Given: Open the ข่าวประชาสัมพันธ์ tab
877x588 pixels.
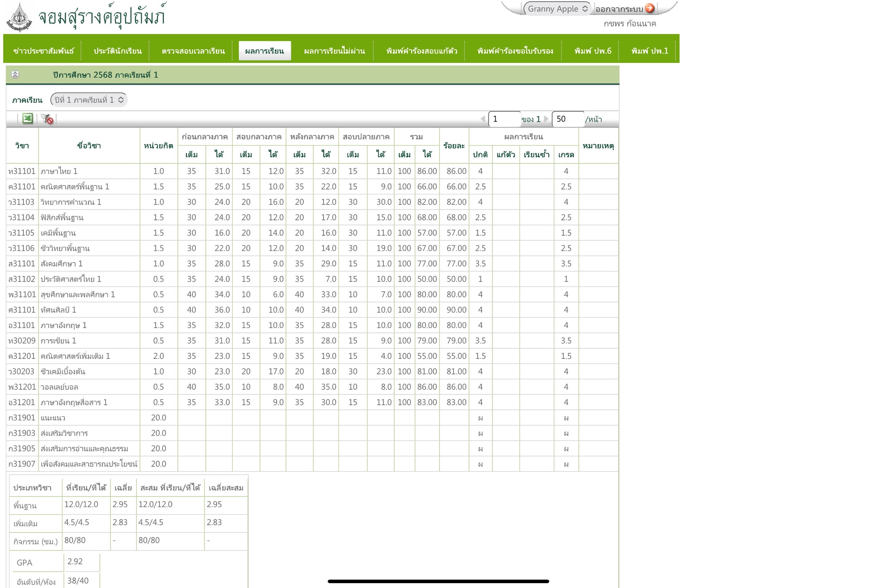Looking at the screenshot, I should (x=43, y=51).
